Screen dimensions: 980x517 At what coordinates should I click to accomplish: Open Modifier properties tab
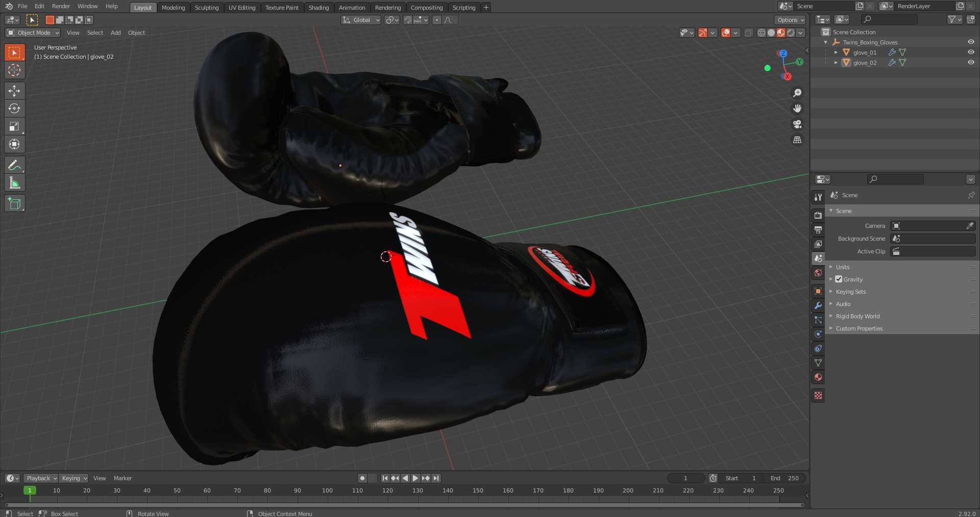[x=818, y=305]
